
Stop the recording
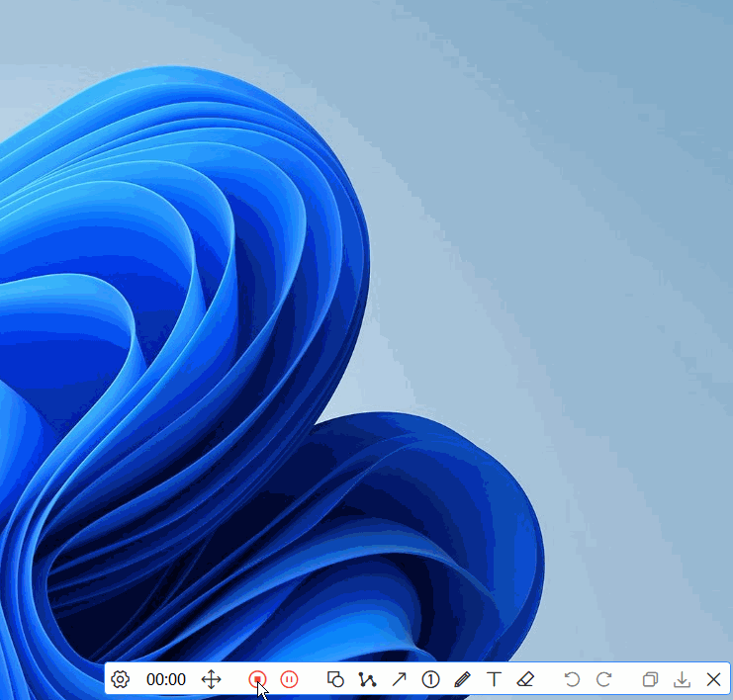point(257,679)
